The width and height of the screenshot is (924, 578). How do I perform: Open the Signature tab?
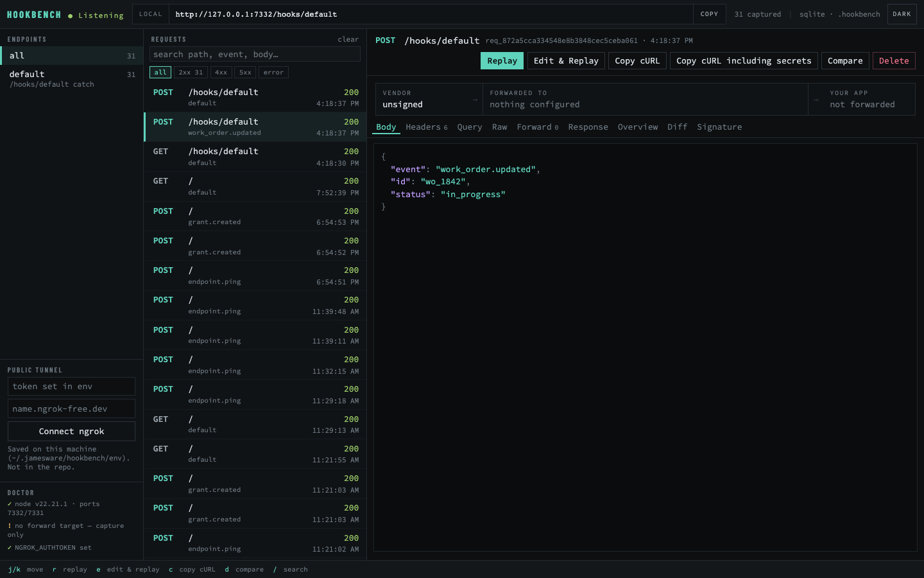click(x=719, y=127)
